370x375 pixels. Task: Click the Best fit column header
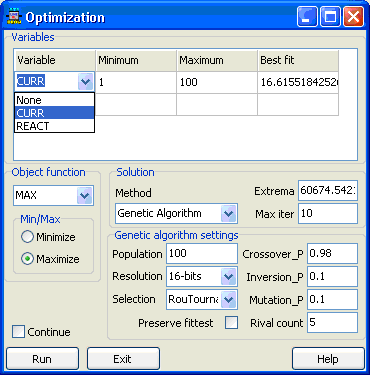(x=298, y=60)
